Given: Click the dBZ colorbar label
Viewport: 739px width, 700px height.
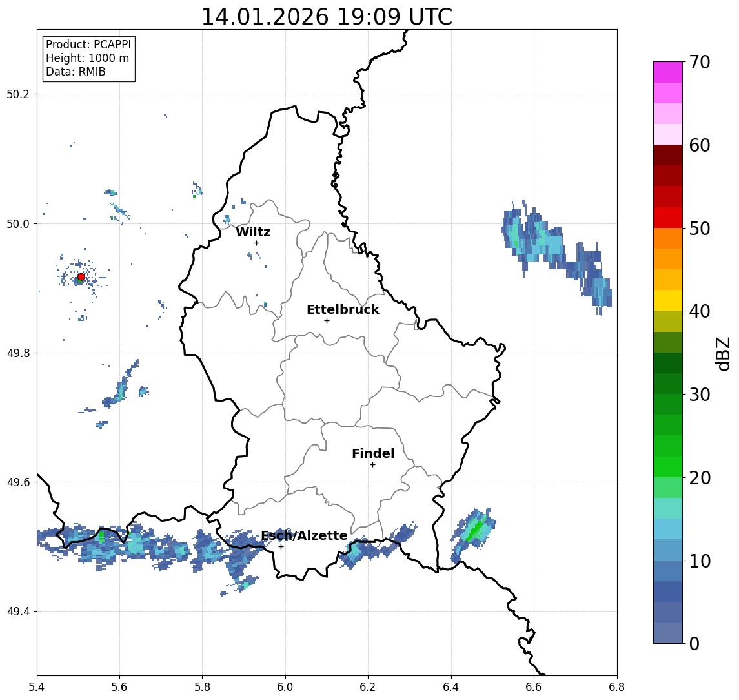Looking at the screenshot, I should 723,354.
